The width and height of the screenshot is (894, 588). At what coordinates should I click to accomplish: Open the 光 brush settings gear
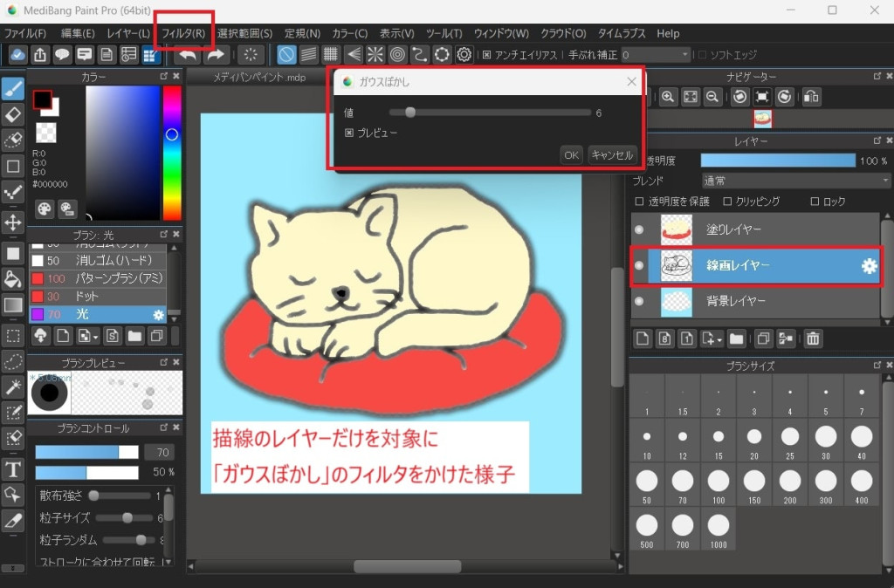point(159,315)
